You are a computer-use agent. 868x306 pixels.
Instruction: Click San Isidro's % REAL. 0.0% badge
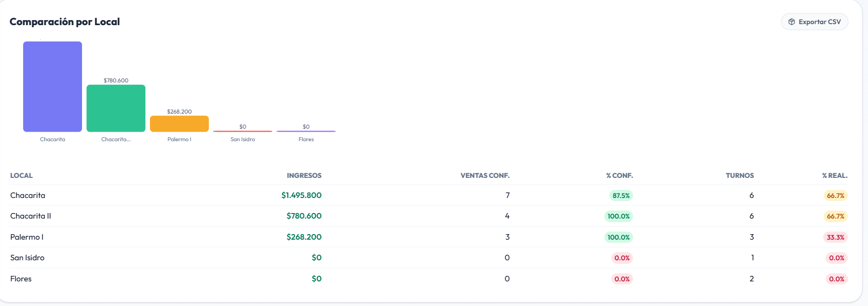tap(837, 258)
